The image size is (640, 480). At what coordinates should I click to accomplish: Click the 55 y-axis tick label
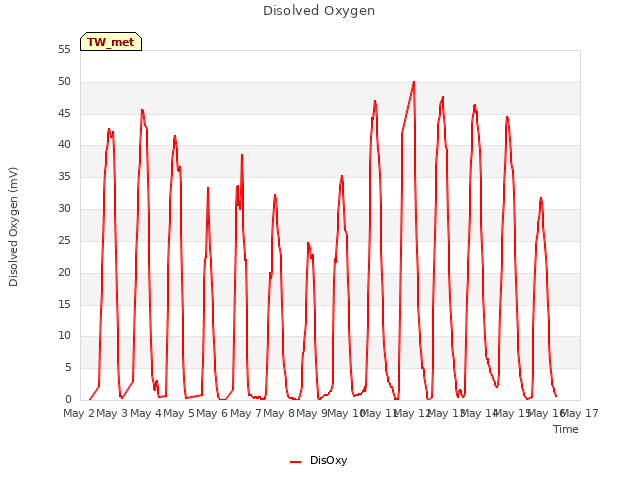point(64,50)
